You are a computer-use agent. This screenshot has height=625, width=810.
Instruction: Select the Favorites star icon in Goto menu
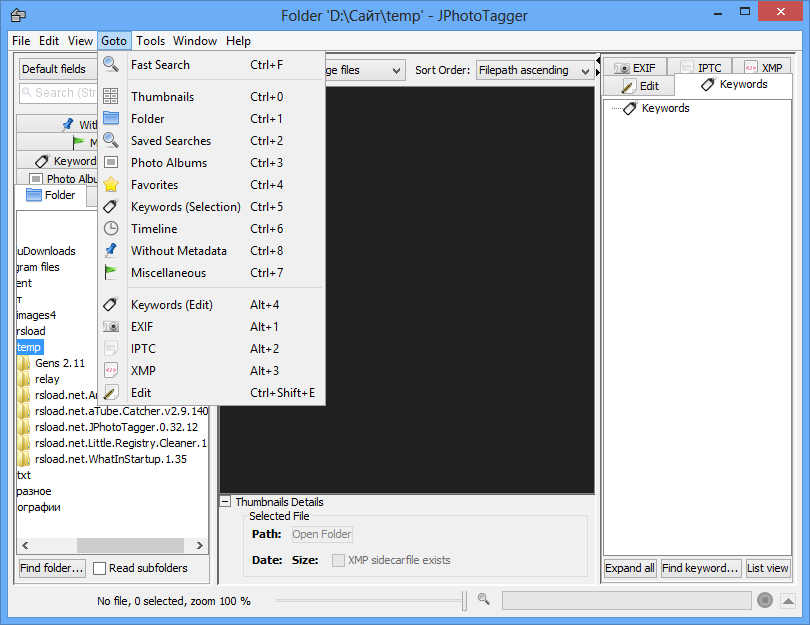tap(112, 185)
